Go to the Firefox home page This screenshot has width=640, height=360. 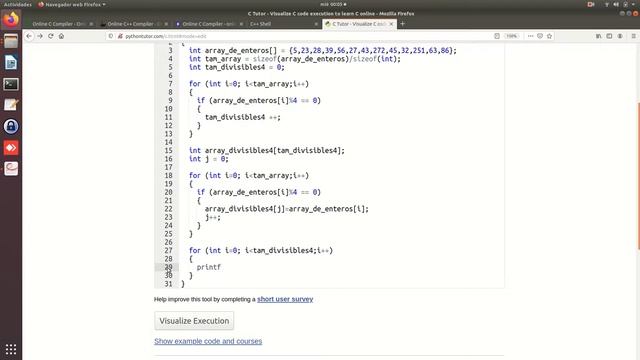coord(61,36)
